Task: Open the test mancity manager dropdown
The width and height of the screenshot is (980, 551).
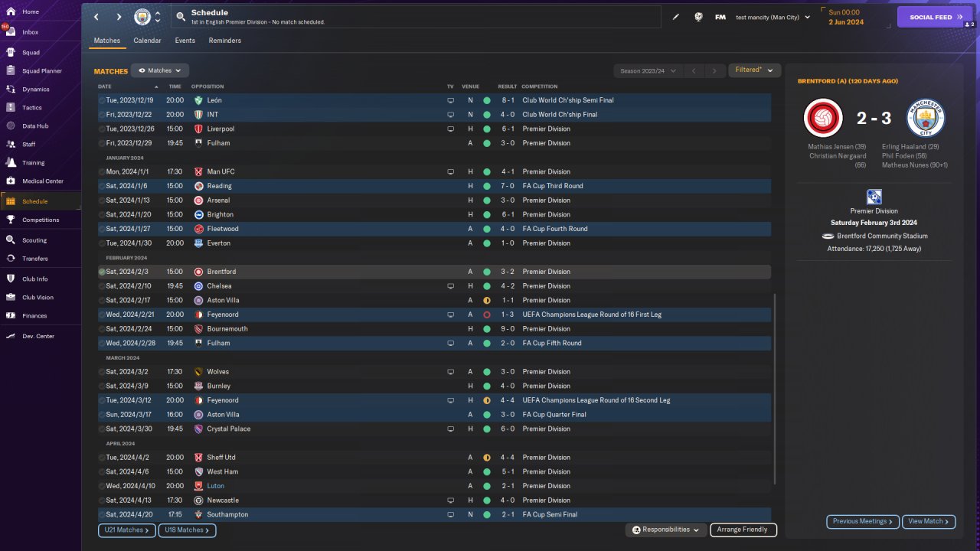Action: coord(773,17)
